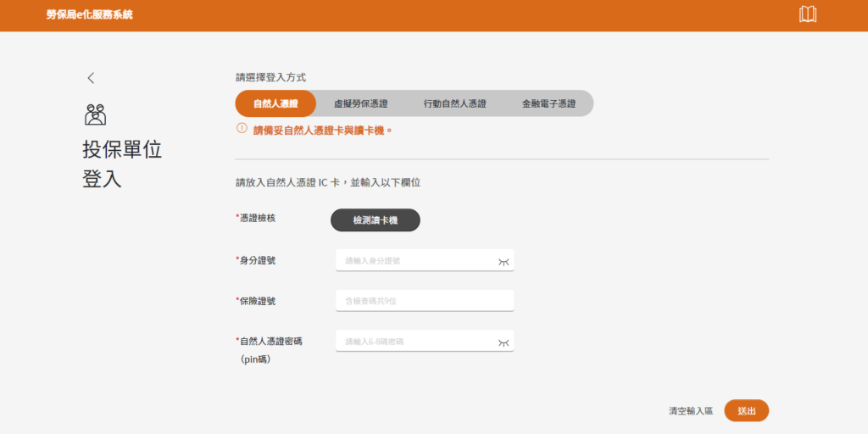Toggle visibility of 身分證號 field
868x434 pixels.
coord(504,261)
